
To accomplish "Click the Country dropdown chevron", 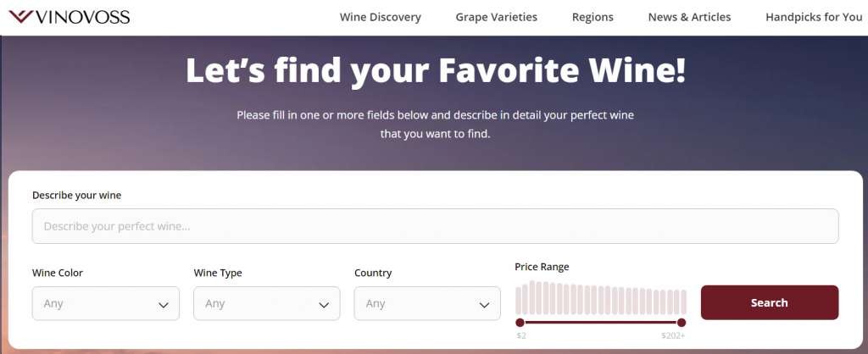I will tap(484, 305).
